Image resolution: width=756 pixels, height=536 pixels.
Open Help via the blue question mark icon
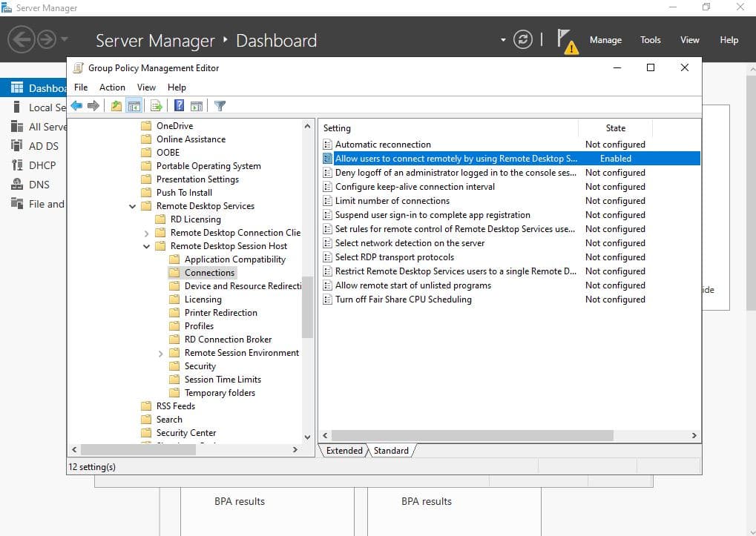179,106
